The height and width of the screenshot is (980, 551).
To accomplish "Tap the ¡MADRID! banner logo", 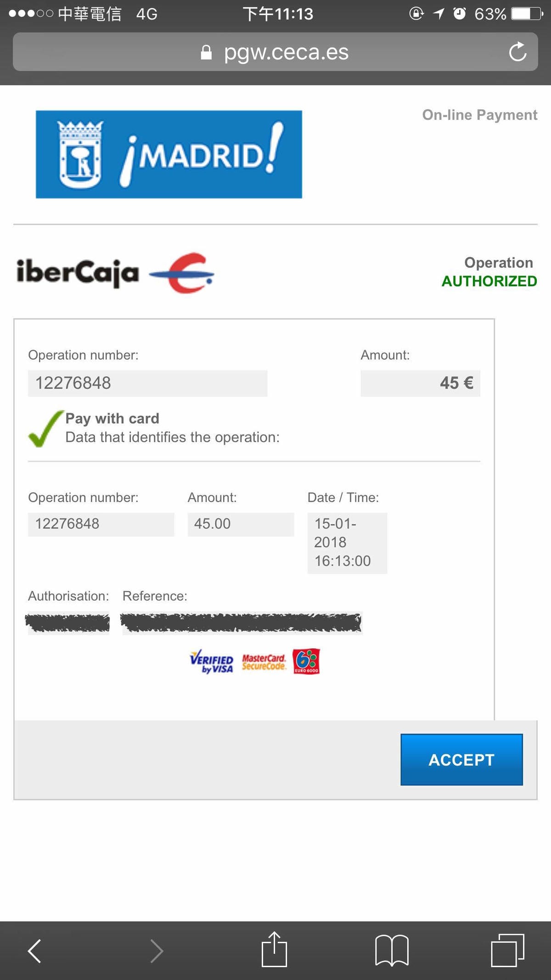I will [x=169, y=154].
